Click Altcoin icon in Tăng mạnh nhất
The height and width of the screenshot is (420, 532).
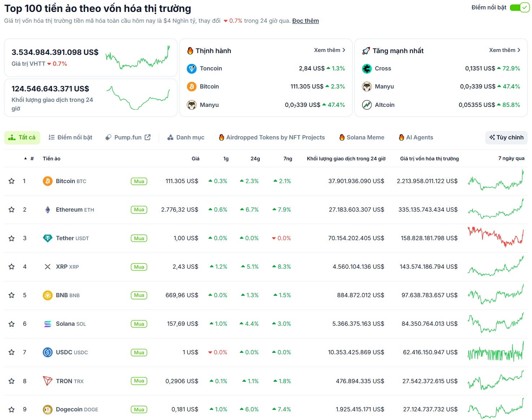[367, 105]
